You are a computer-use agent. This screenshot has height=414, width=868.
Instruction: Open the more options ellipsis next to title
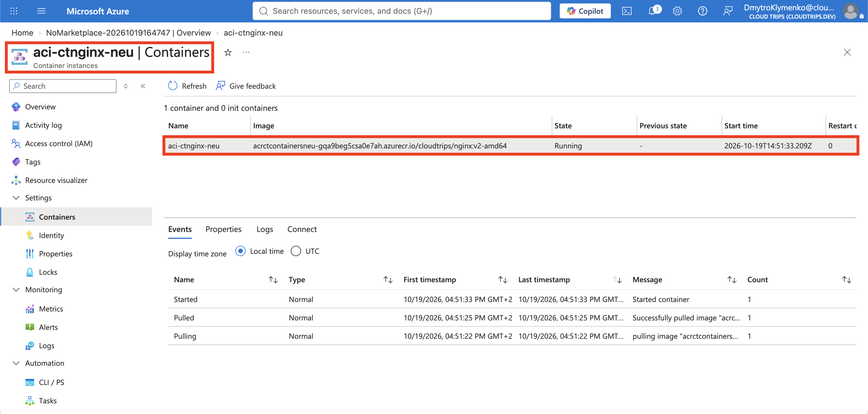click(x=246, y=52)
